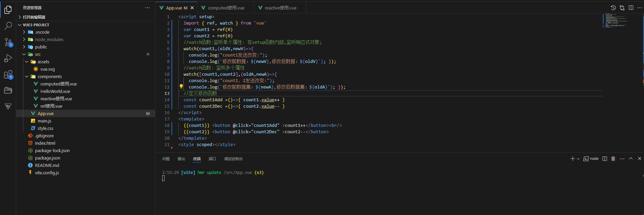Open vite.config.js in the file tree
644x215 pixels.
(x=86, y=173)
